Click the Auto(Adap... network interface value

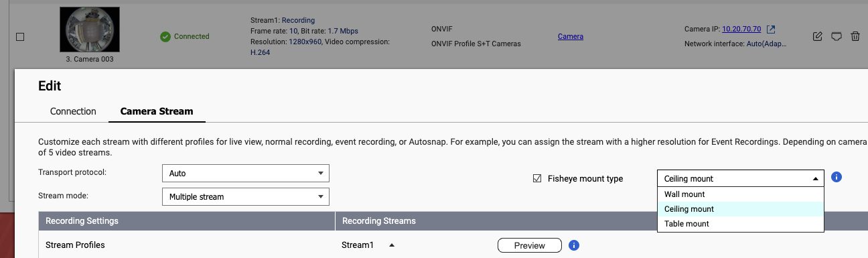click(x=767, y=44)
